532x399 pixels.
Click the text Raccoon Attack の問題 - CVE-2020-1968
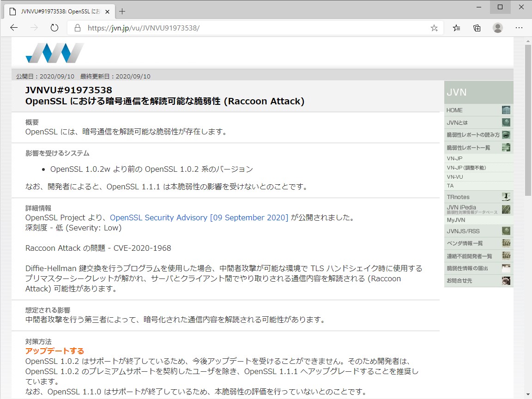pos(98,248)
